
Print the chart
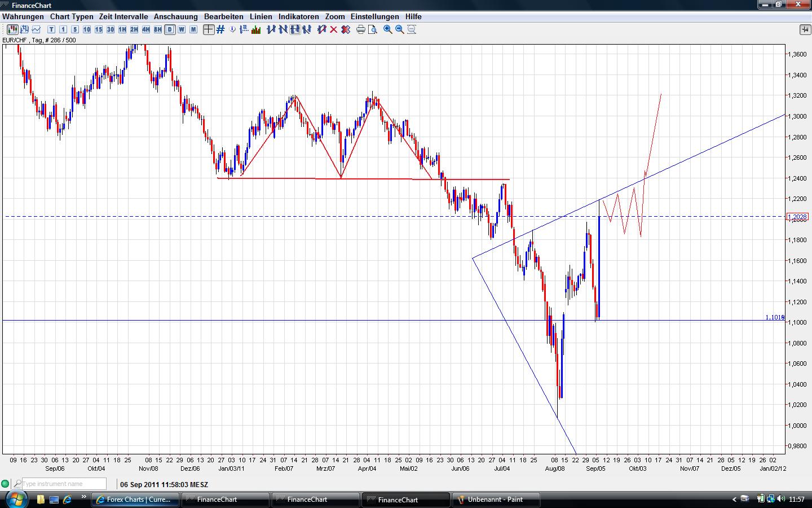pos(361,29)
